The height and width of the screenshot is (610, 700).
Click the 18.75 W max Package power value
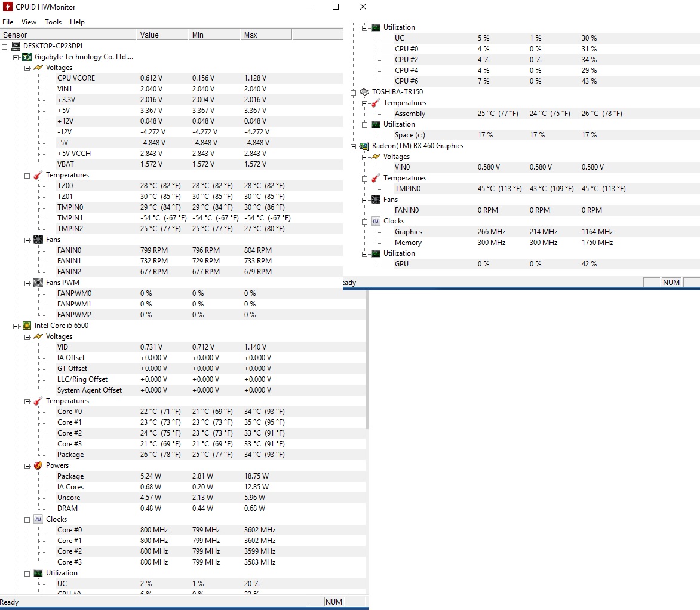pyautogui.click(x=256, y=476)
